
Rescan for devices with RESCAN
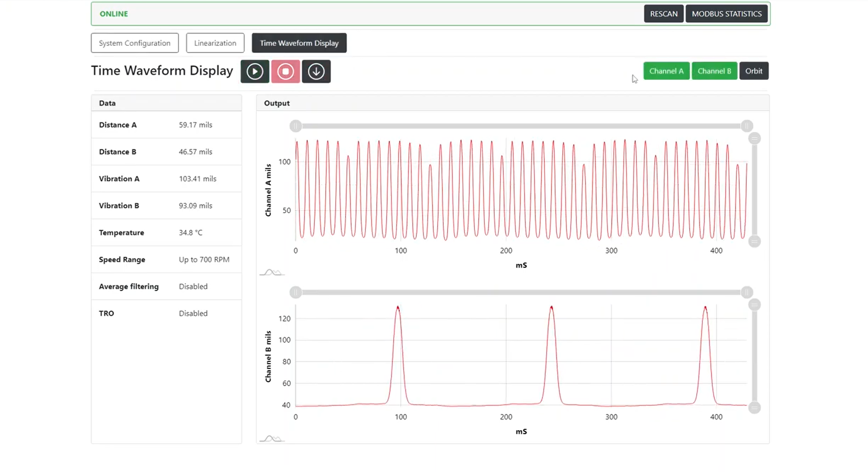click(664, 14)
